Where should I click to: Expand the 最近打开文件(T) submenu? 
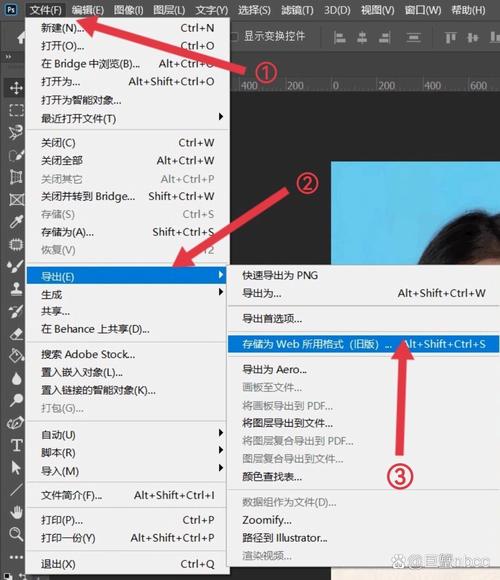coord(127,118)
